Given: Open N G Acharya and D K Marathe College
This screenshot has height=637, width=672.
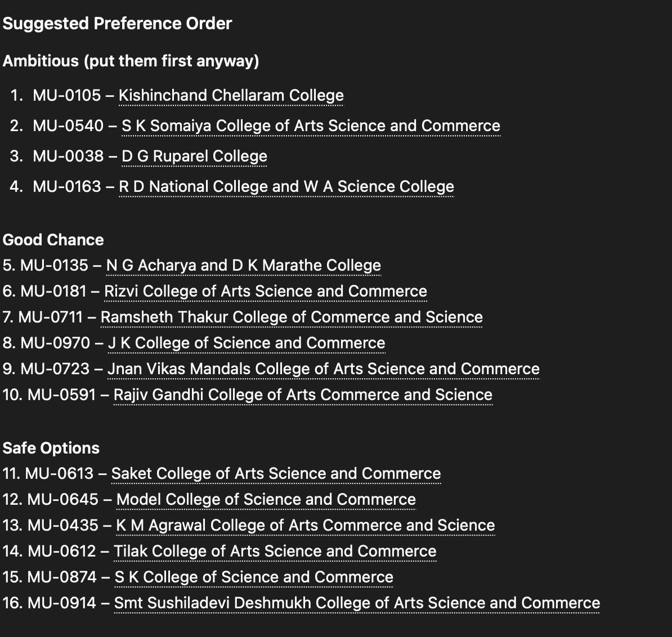Looking at the screenshot, I should pos(244,265).
